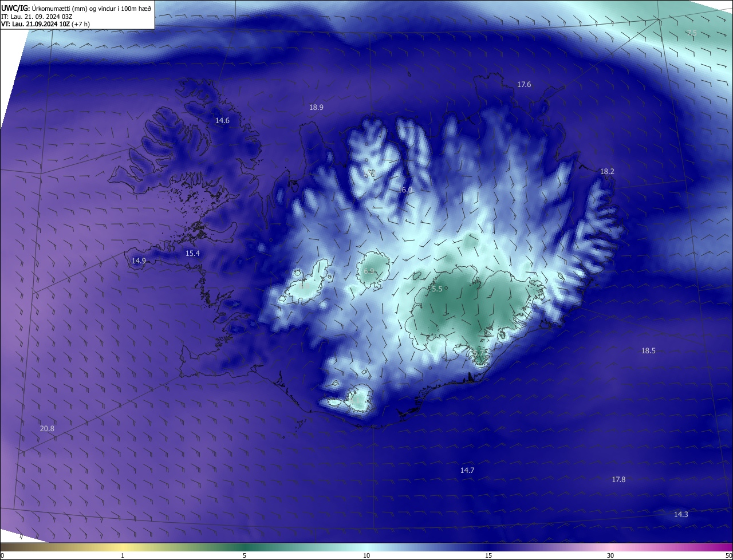Select the initial time line 'IT: Lau. 21. 09. 2024 03Z'
This screenshot has width=733, height=560.
pyautogui.click(x=36, y=16)
